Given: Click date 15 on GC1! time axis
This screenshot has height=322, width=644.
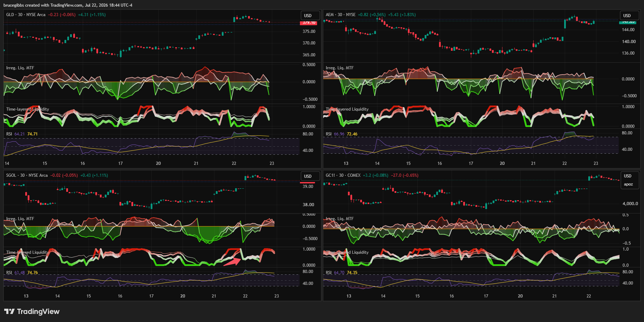Looking at the screenshot, I should point(417,296).
